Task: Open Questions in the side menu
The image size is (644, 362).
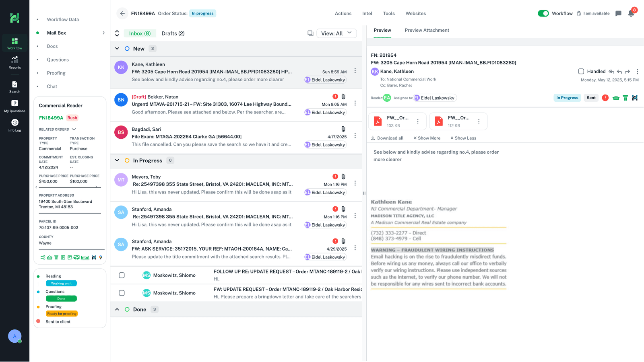Action: (x=58, y=60)
